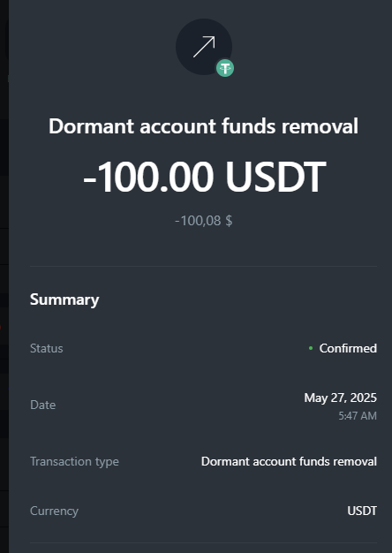392x553 pixels.
Task: Click the divider line above Summary
Action: [203, 266]
